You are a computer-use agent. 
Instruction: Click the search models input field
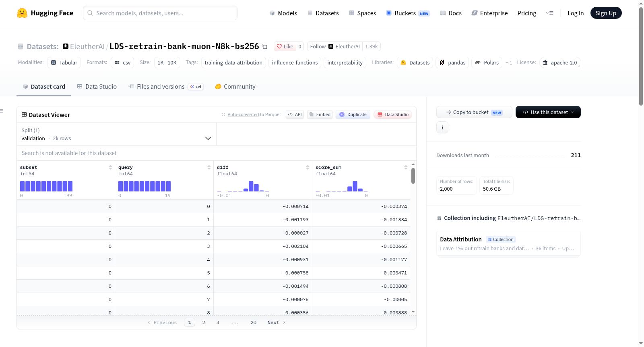160,13
